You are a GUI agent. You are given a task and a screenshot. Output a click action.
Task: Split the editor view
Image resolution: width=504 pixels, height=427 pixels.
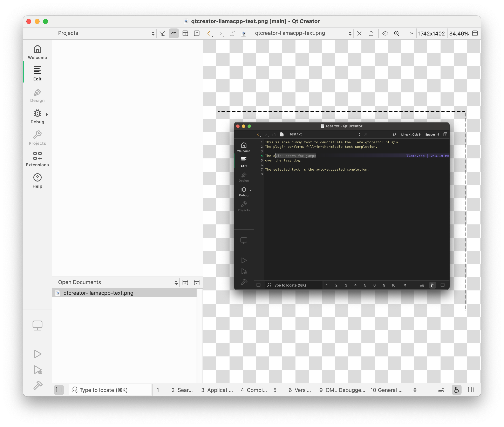(475, 33)
